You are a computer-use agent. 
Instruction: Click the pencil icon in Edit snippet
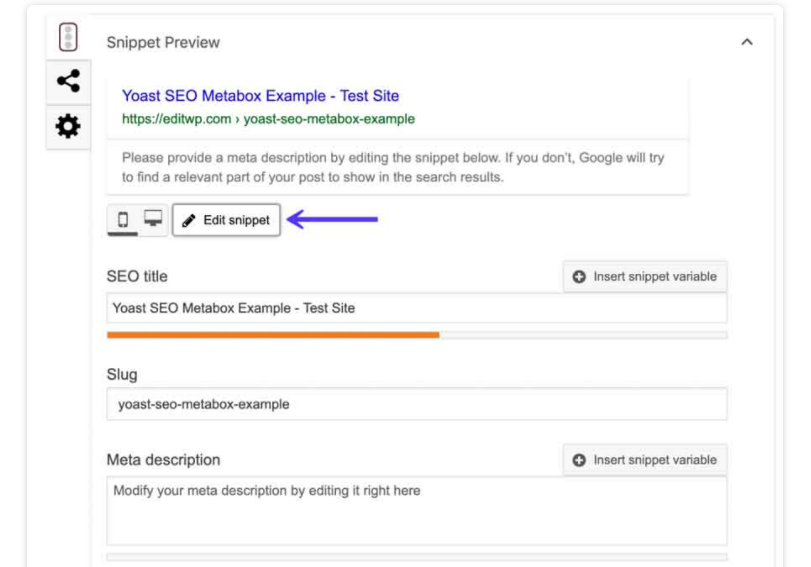[x=190, y=221]
